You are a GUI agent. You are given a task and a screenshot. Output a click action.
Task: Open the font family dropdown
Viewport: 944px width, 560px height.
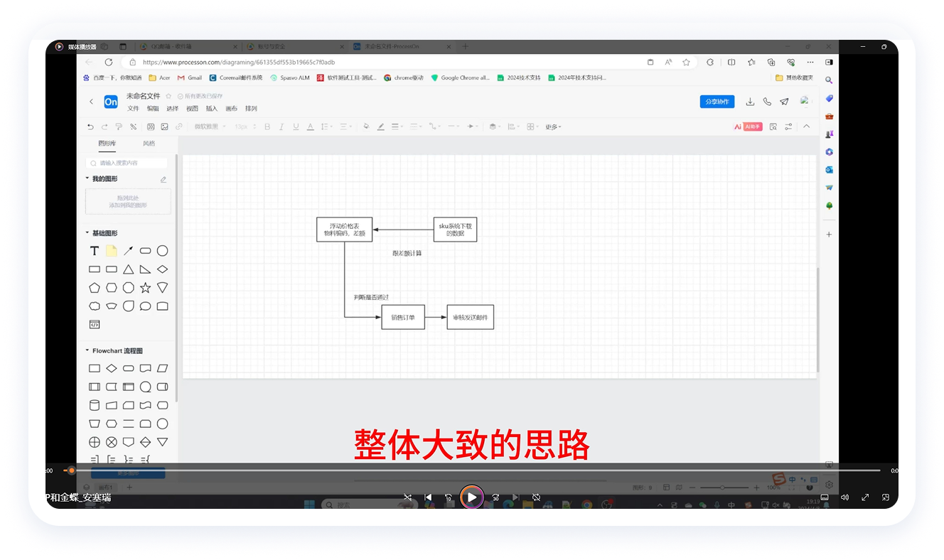(x=210, y=126)
